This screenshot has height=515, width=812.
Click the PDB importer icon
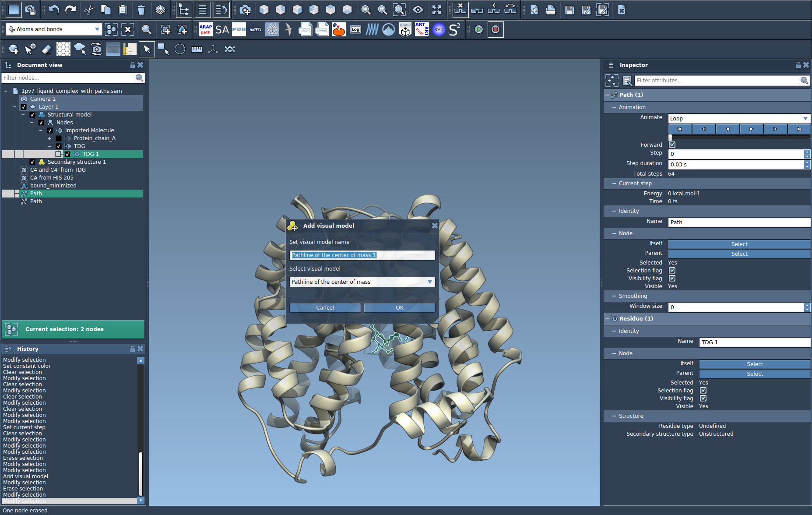239,29
